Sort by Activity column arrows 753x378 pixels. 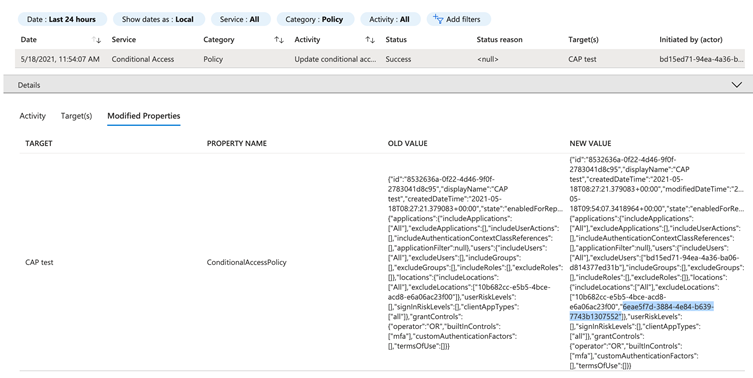pyautogui.click(x=370, y=40)
